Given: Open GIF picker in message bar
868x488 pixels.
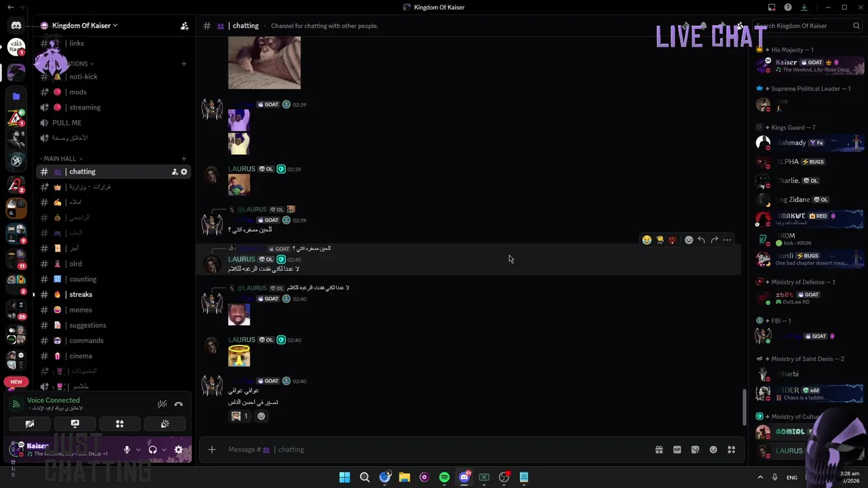Looking at the screenshot, I should [677, 449].
